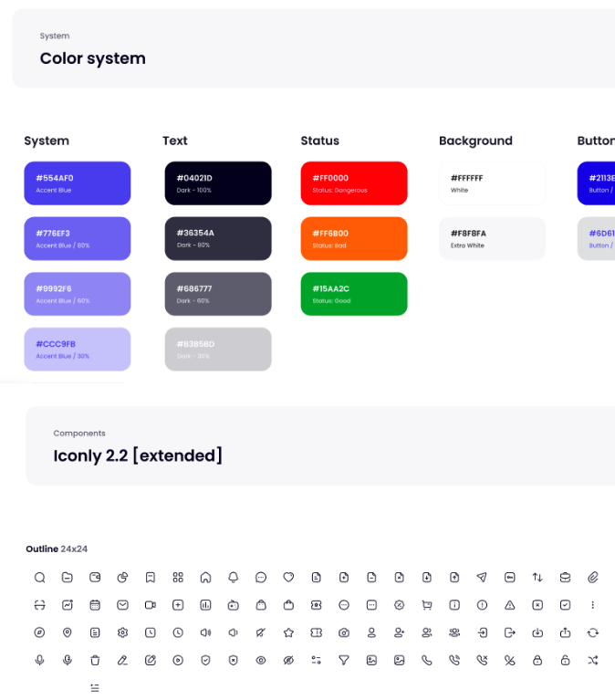This screenshot has height=700, width=615.
Task: Pick the #554AF0 Accent Blue swatch
Action: (78, 183)
